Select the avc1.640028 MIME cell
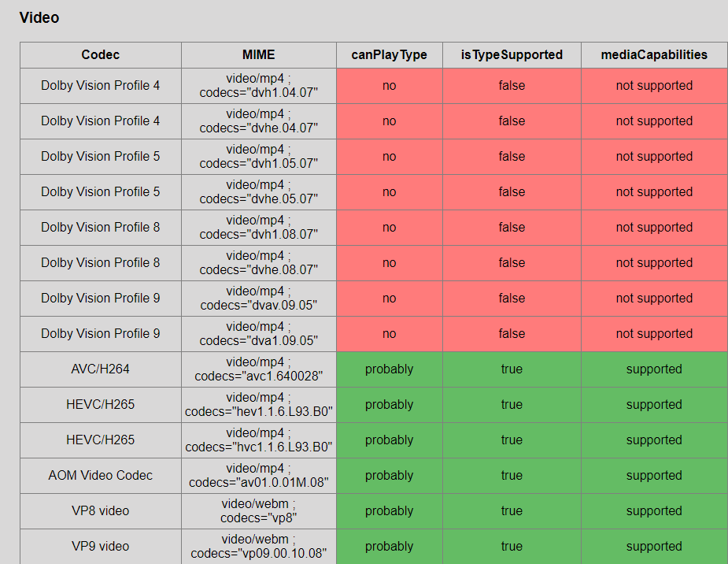 [258, 369]
